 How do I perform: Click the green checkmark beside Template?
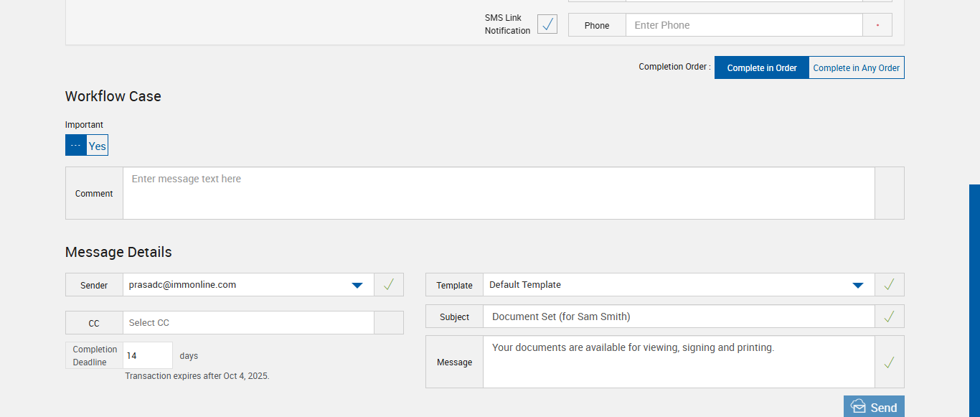point(890,285)
